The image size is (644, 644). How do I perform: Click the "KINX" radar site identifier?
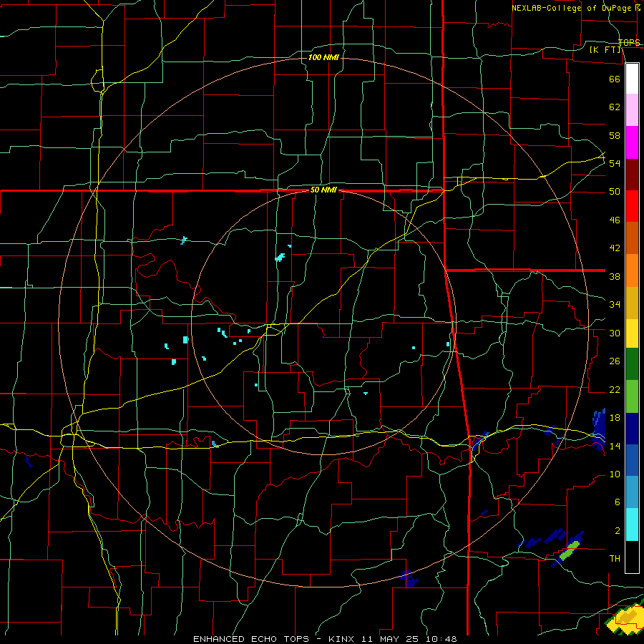pyautogui.click(x=343, y=639)
